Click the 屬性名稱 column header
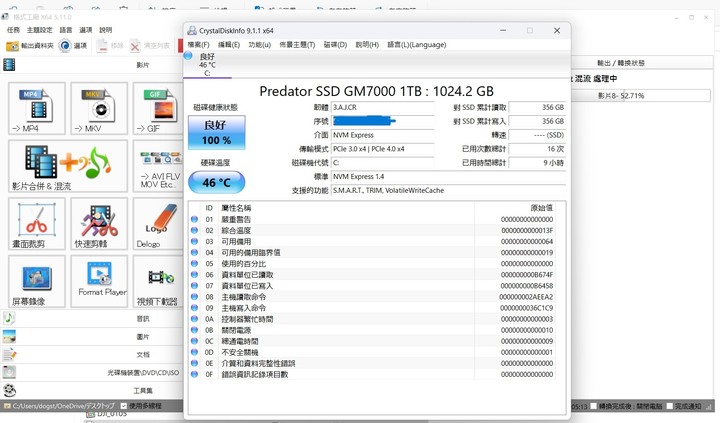This screenshot has height=423, width=720. pos(347,208)
